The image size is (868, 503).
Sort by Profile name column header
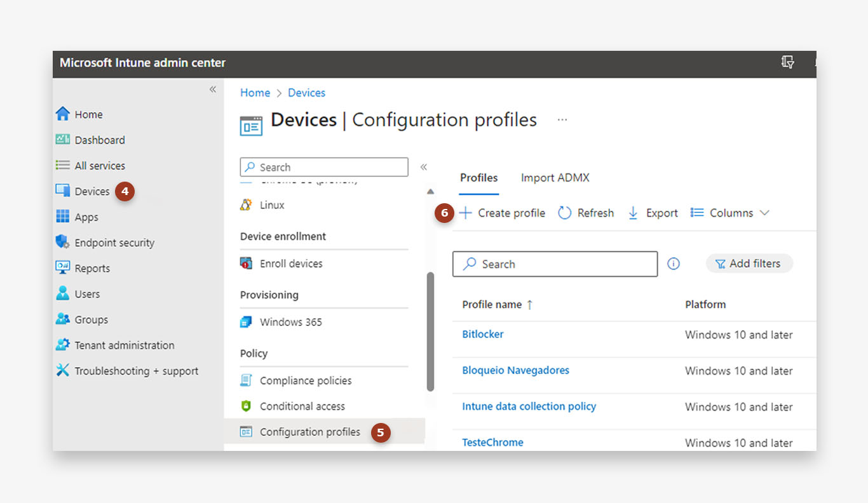point(498,304)
